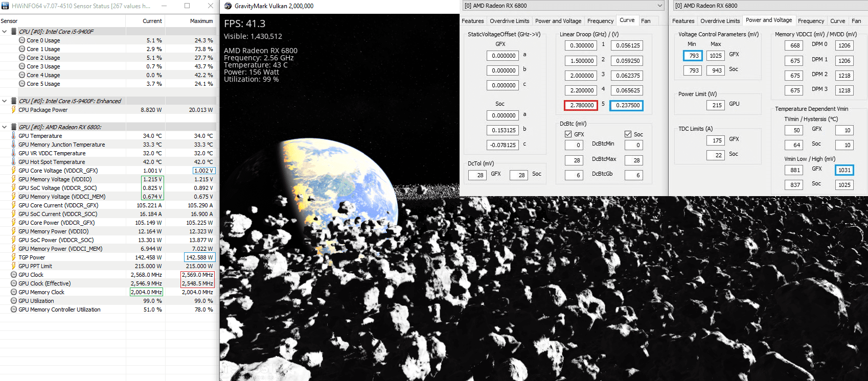Open Curve tab in right tool window
The height and width of the screenshot is (381, 868).
coord(837,21)
